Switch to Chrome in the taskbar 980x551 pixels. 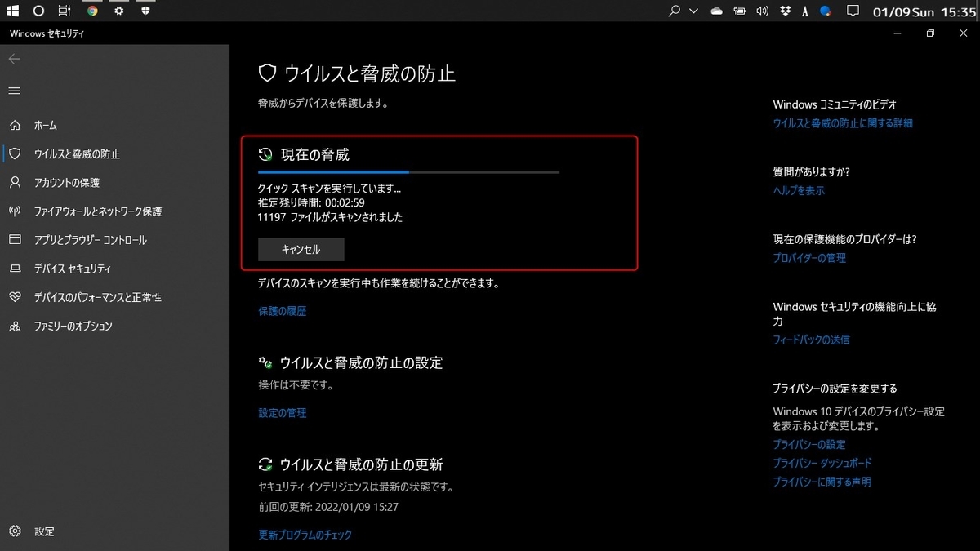point(92,11)
